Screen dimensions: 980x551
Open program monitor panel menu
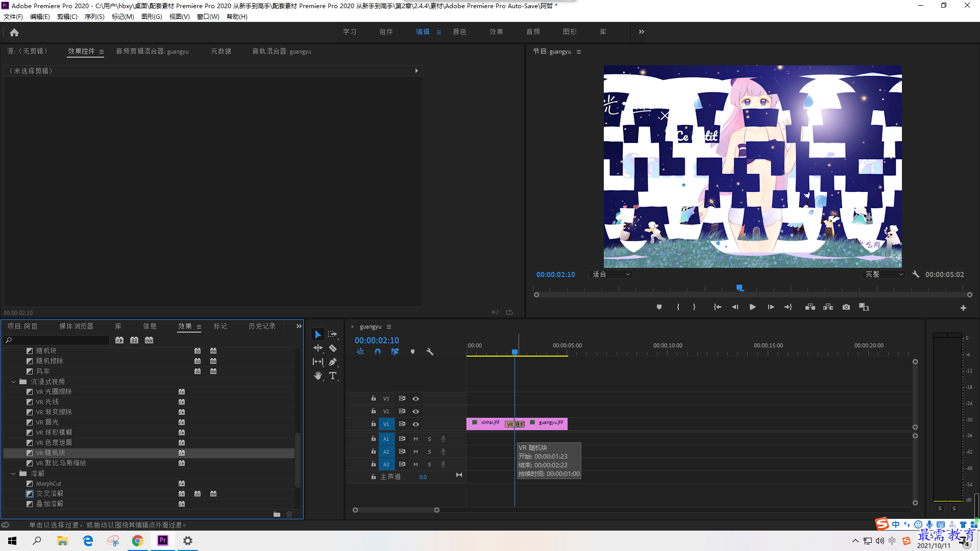pos(578,52)
